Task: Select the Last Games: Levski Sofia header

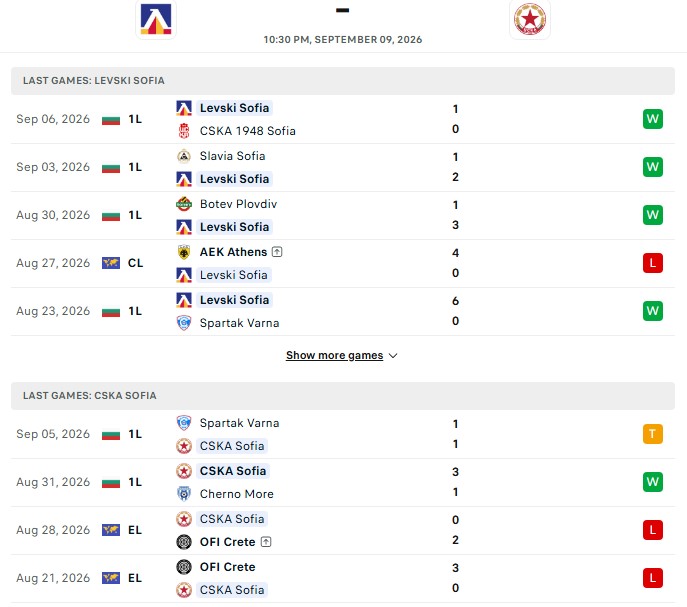Action: [x=343, y=81]
